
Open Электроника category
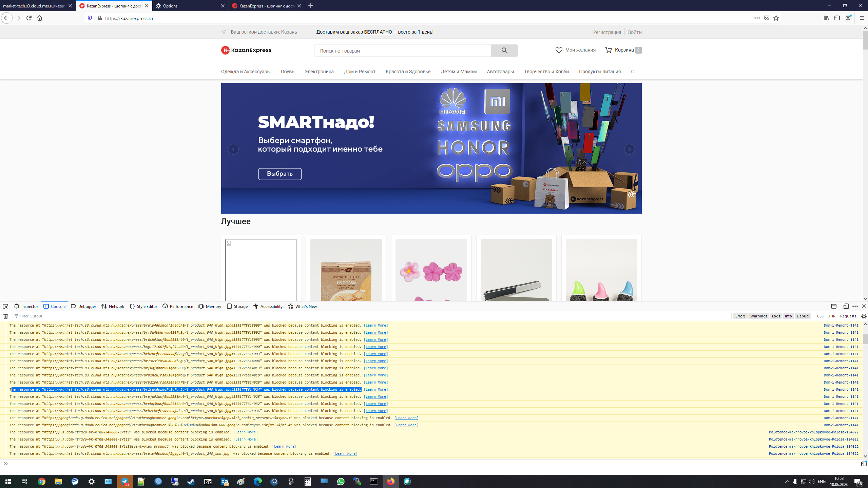pyautogui.click(x=319, y=72)
